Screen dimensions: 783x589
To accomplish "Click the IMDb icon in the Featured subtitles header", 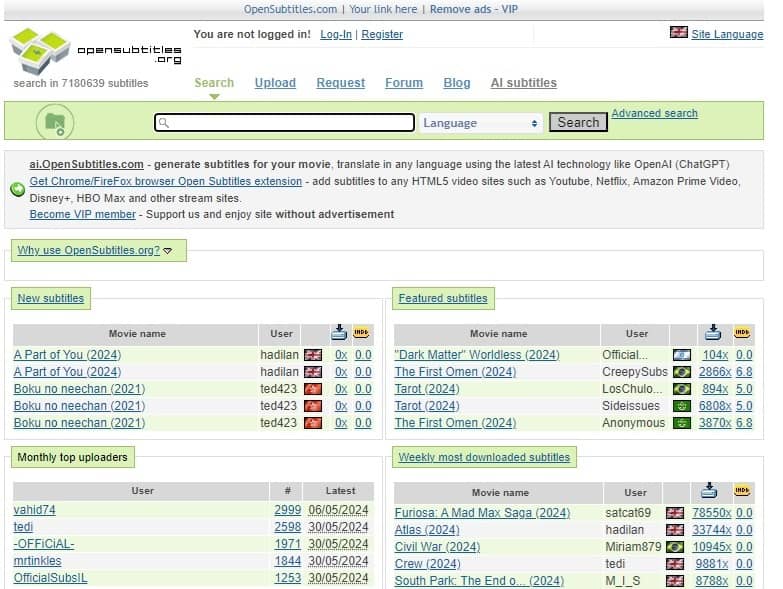I will 742,332.
